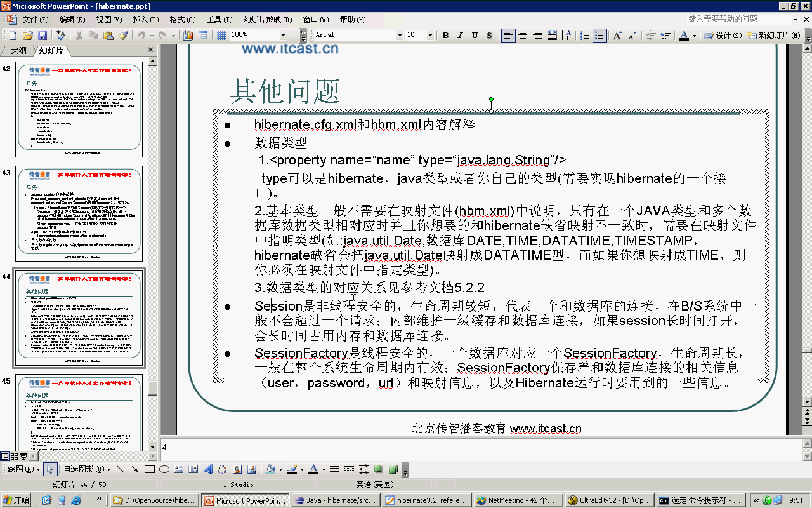Insert clip art
812x508 pixels.
pos(237,470)
